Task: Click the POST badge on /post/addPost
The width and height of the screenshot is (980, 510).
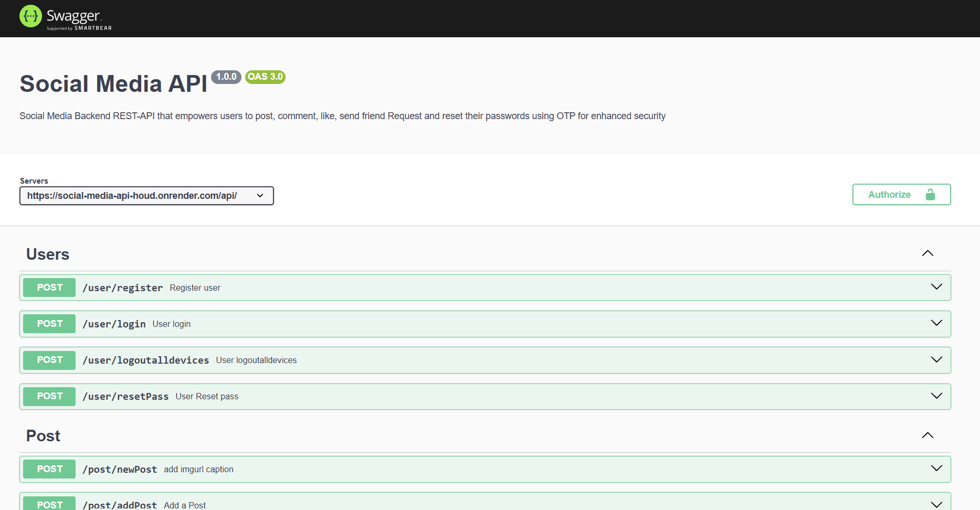Action: 49,504
